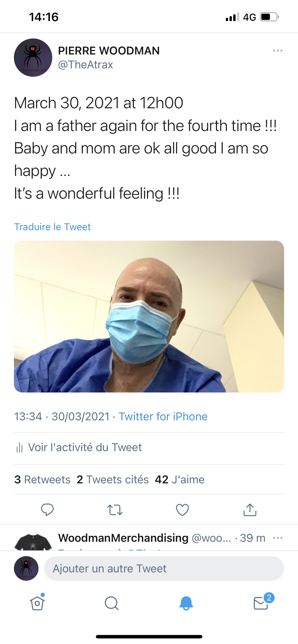Open the Search tab magnifier
This screenshot has width=298, height=644.
pos(112,603)
